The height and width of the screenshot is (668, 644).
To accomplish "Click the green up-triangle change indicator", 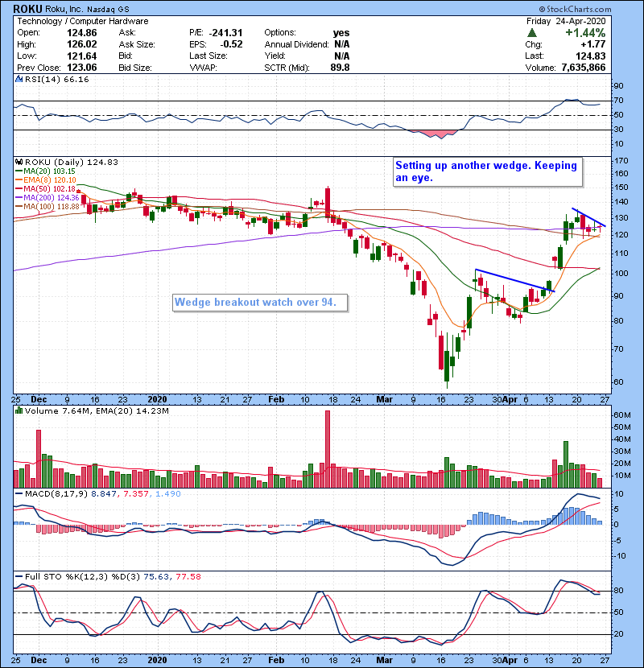I will (x=531, y=33).
